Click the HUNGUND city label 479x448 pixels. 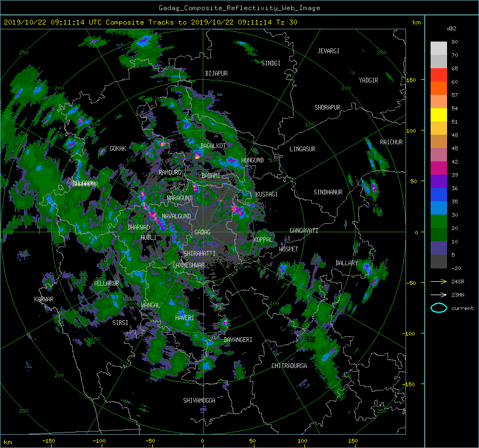click(252, 160)
